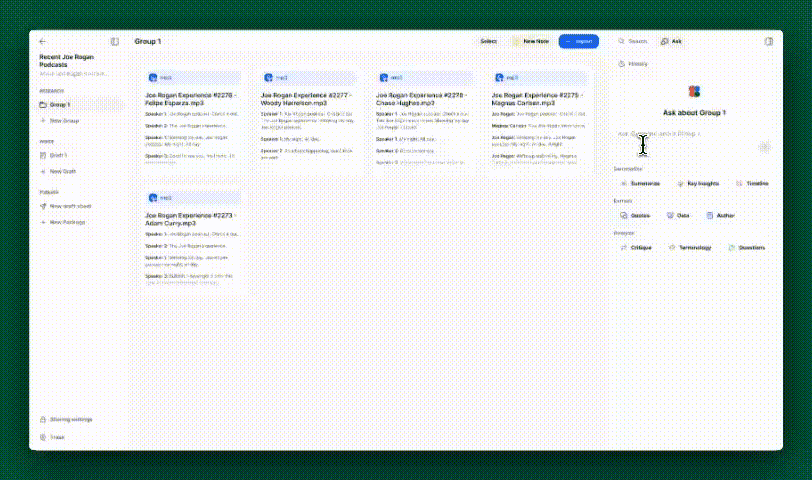
Task: Go back with the arrow icon
Action: [x=42, y=41]
